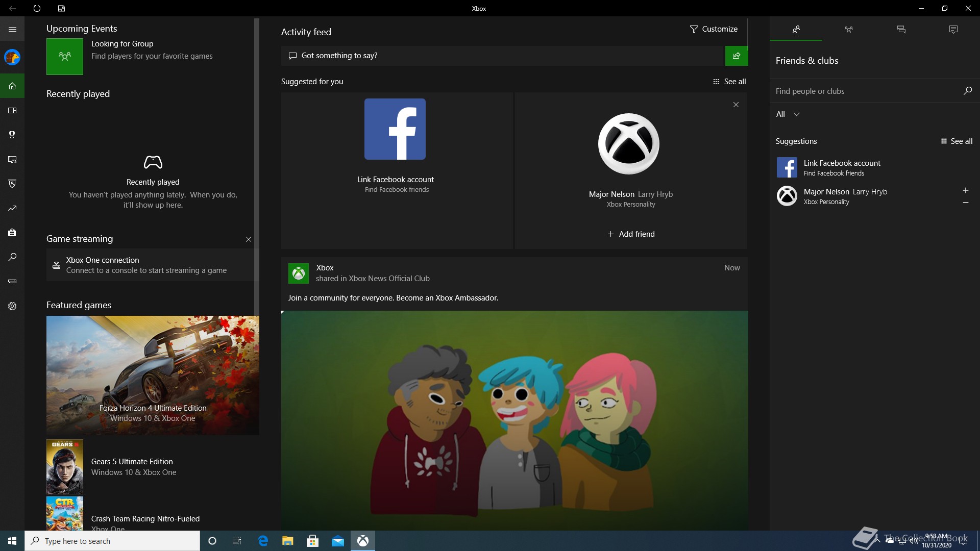Click the share post green button

pyautogui.click(x=737, y=56)
